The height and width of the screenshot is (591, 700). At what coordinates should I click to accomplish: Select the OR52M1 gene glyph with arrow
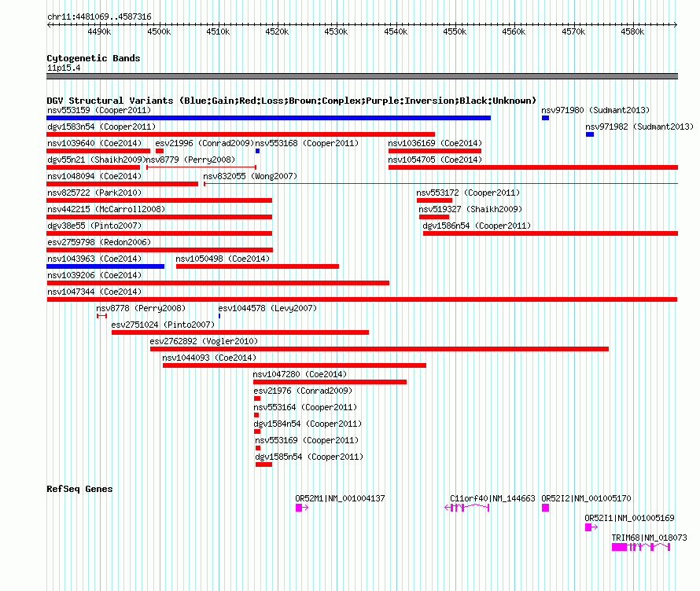click(x=302, y=508)
